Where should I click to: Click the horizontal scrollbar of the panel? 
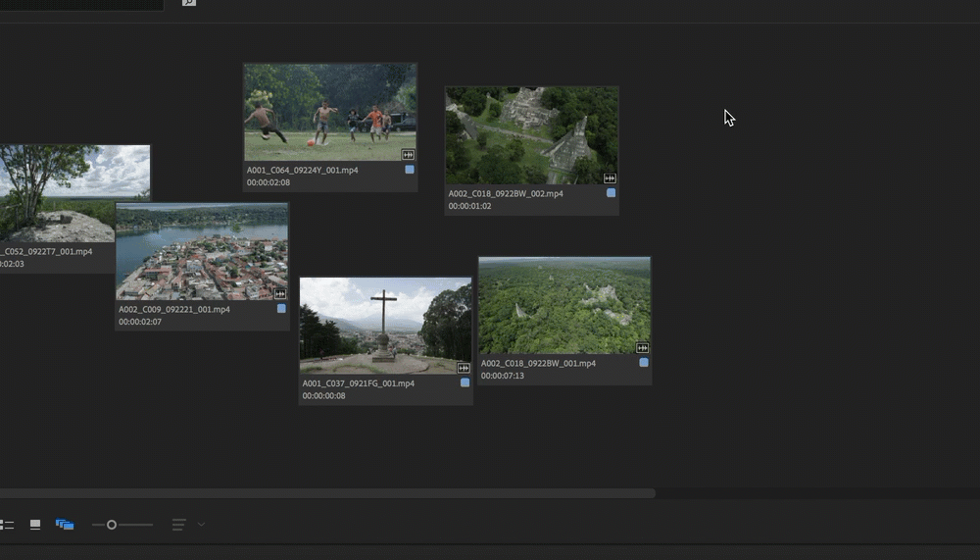point(323,493)
